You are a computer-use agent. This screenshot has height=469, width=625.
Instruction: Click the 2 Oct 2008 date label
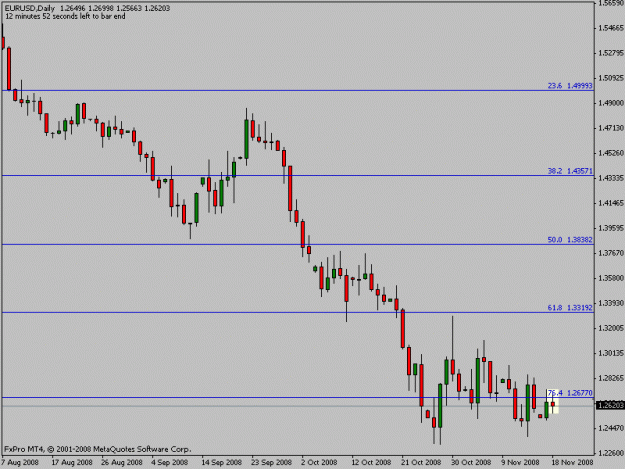tap(319, 463)
